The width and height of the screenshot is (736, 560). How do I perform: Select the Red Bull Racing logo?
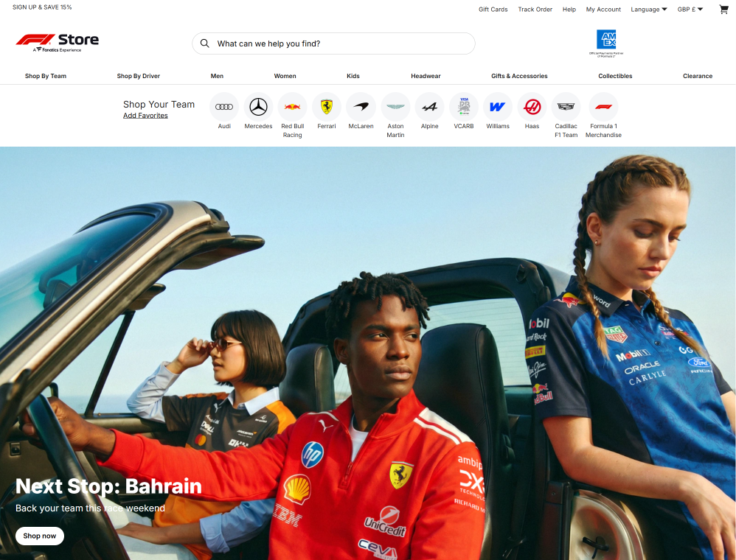coord(293,107)
